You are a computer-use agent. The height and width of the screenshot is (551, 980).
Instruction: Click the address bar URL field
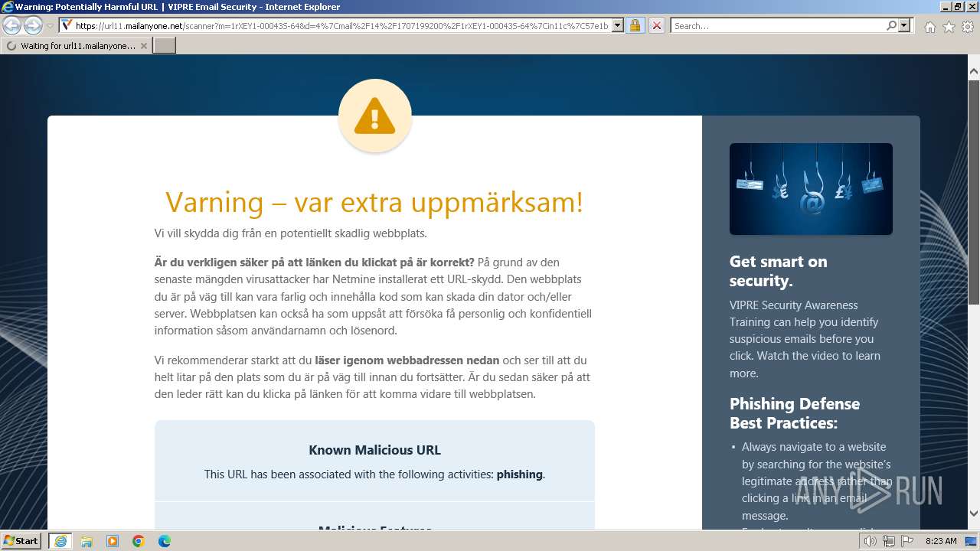tap(342, 25)
